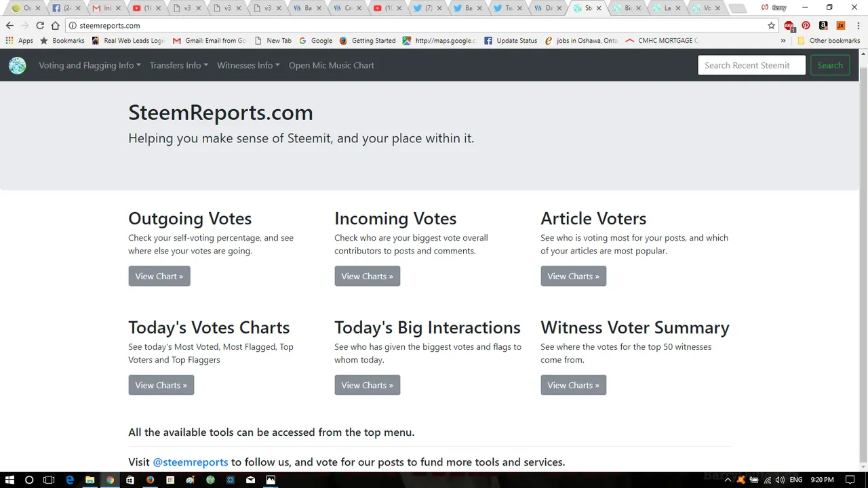
Task: Open the Open Mic Music Chart page
Action: tap(331, 66)
